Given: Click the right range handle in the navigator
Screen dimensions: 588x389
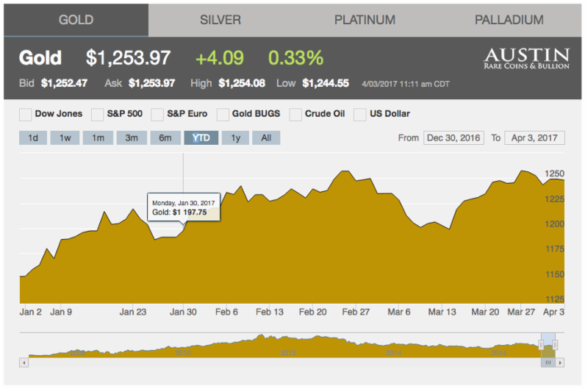Looking at the screenshot, I should tap(555, 344).
